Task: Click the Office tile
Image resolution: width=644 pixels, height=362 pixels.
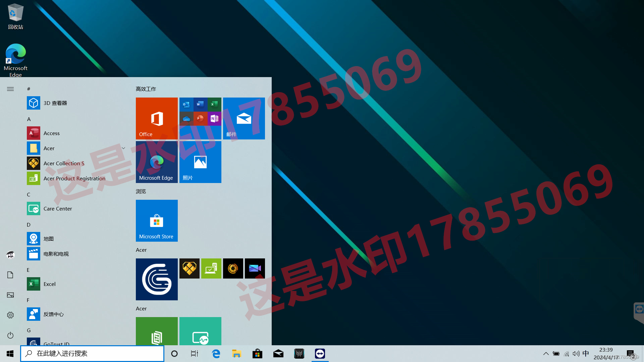Action: pos(157,118)
